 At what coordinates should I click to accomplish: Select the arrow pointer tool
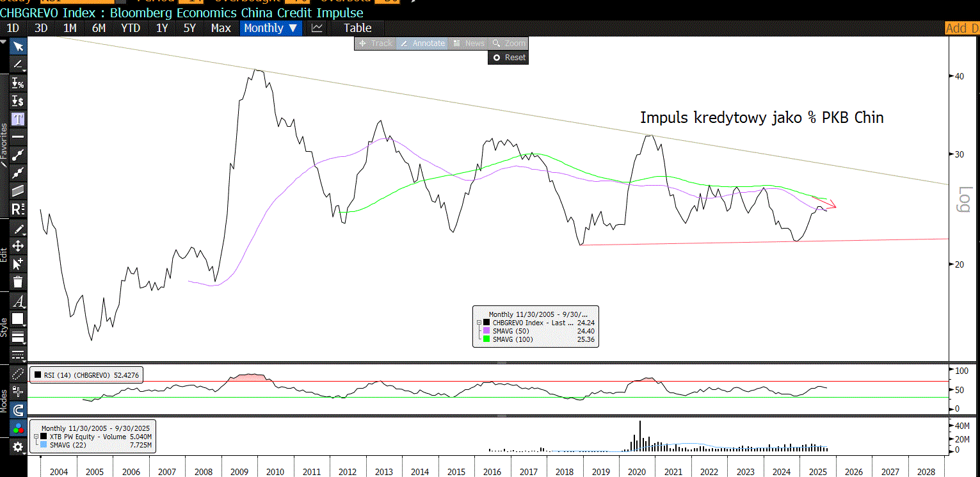pos(18,47)
